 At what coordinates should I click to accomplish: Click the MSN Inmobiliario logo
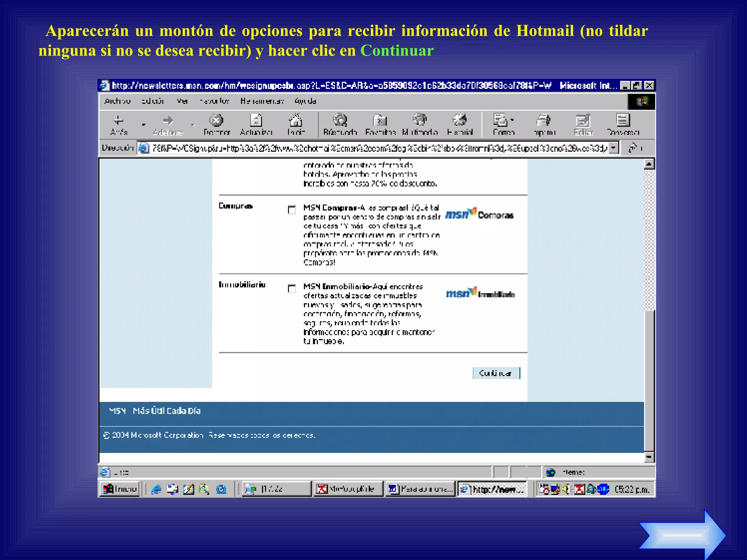click(480, 293)
